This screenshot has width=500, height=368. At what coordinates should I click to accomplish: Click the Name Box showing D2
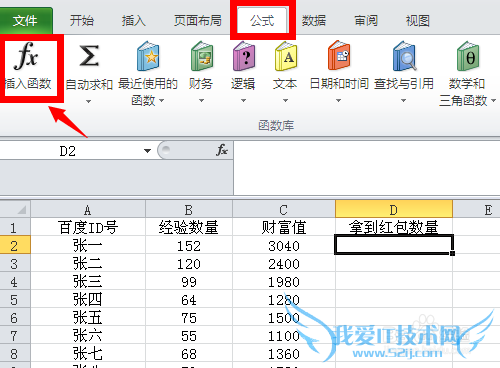[68, 151]
